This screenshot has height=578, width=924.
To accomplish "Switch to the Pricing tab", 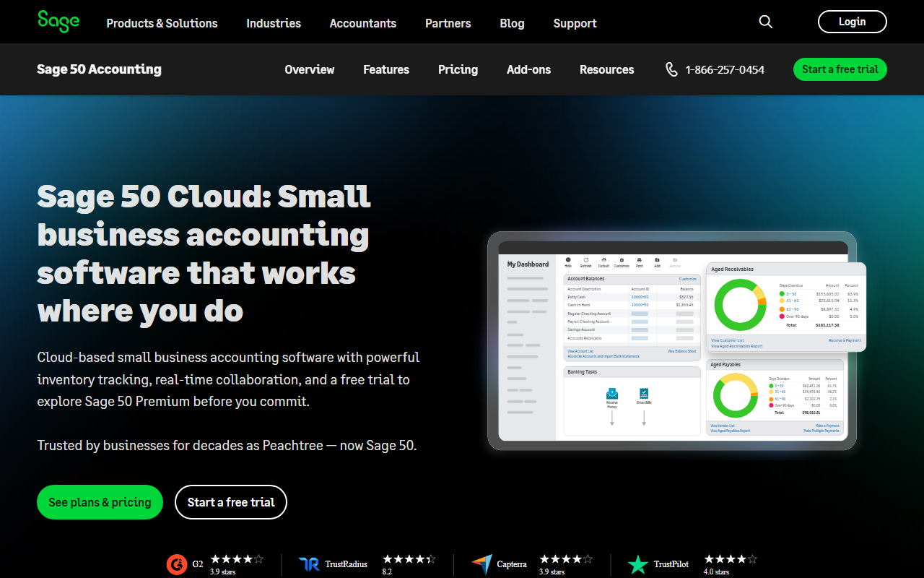I will click(x=458, y=69).
